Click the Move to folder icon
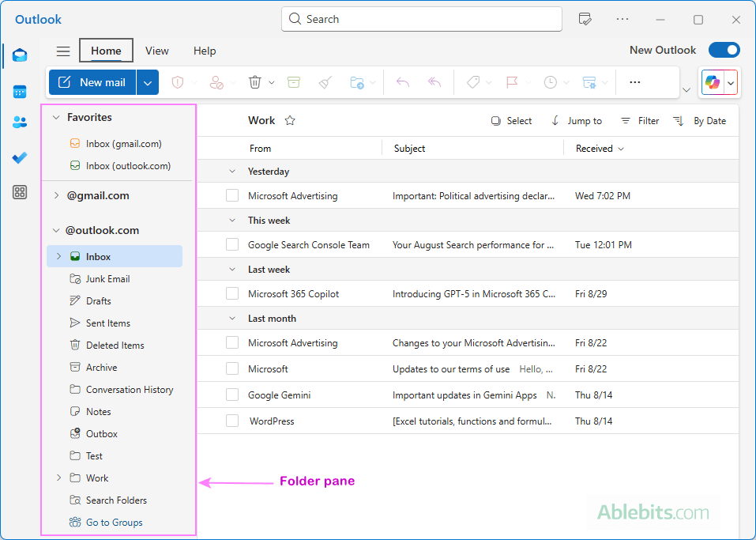This screenshot has height=540, width=756. [357, 82]
